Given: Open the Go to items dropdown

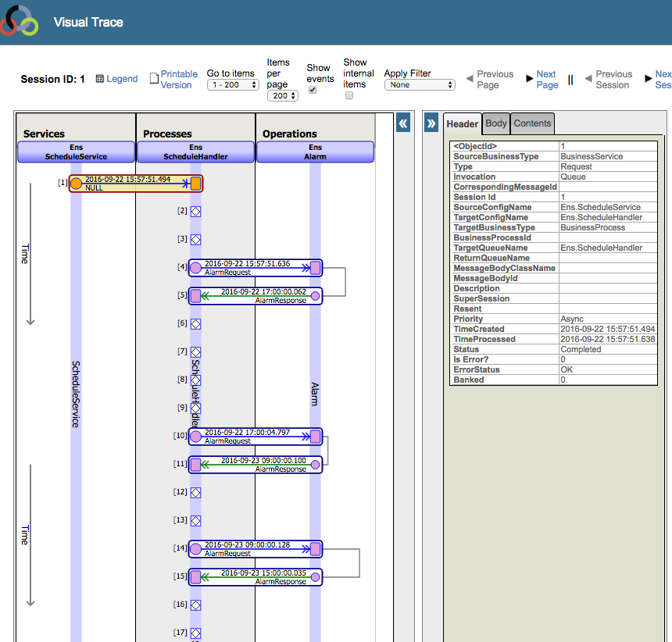Looking at the screenshot, I should coord(233,85).
